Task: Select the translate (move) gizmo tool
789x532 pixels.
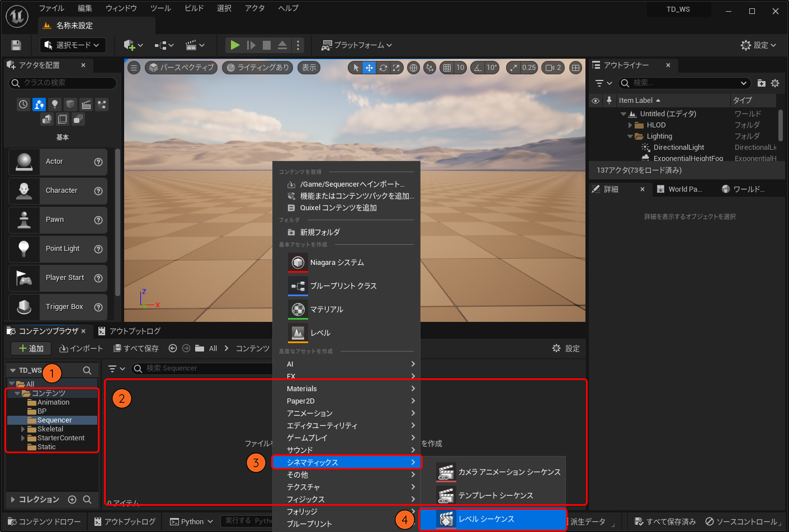Action: tap(369, 68)
